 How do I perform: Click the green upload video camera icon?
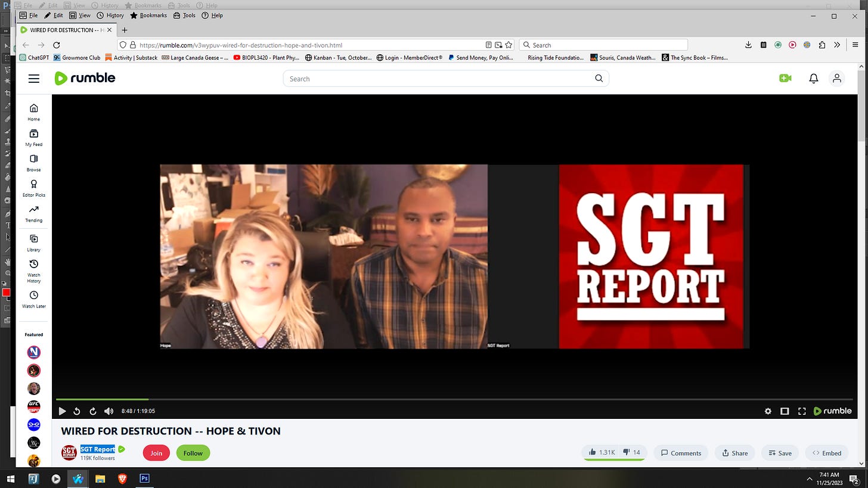coord(785,78)
